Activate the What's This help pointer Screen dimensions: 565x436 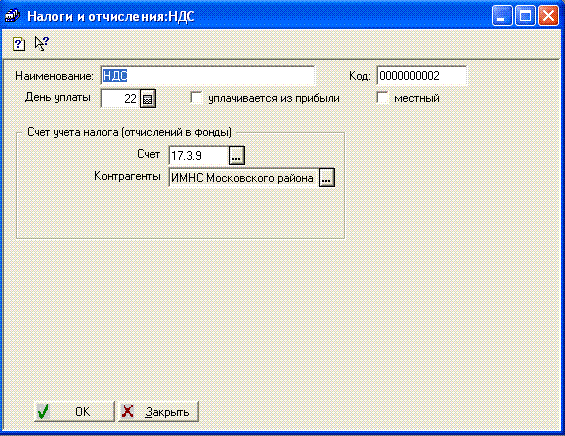pyautogui.click(x=42, y=44)
